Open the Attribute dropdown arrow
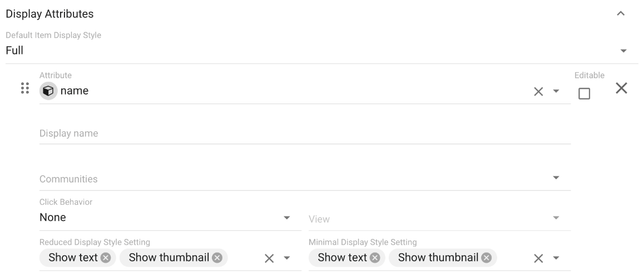Screen dimensions: 644x276 click(x=556, y=92)
